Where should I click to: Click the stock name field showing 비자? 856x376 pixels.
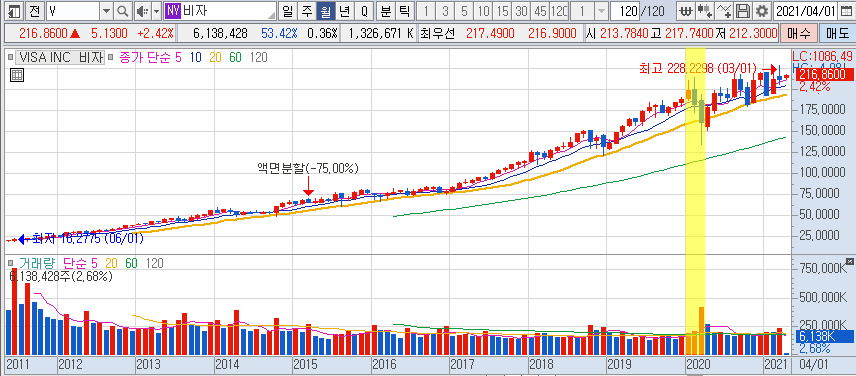click(x=229, y=10)
